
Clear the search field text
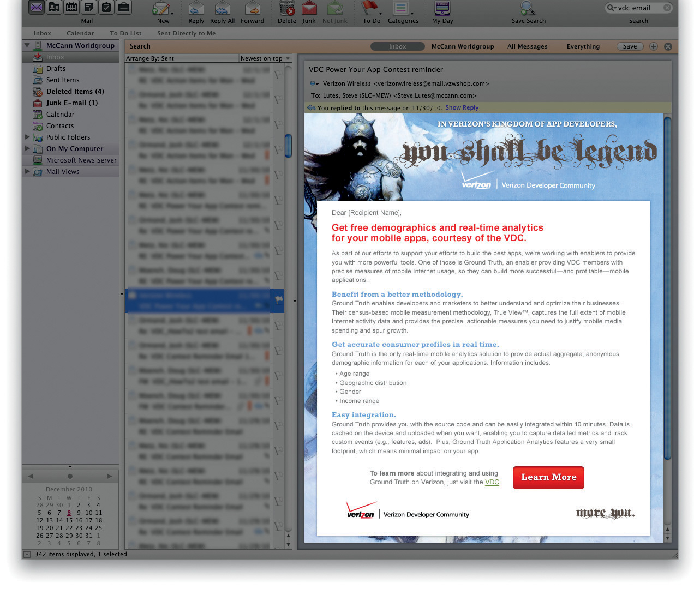[667, 8]
